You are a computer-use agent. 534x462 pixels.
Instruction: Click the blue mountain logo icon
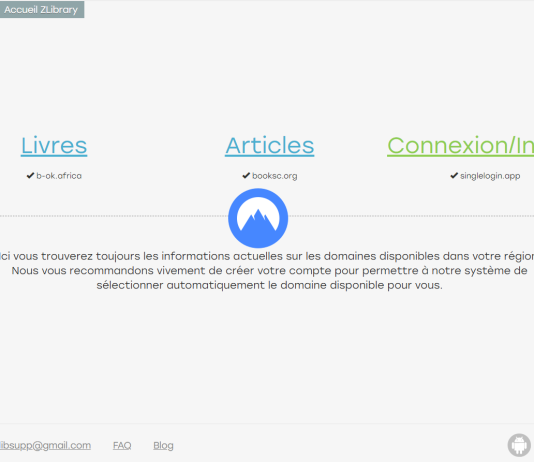coord(258,218)
